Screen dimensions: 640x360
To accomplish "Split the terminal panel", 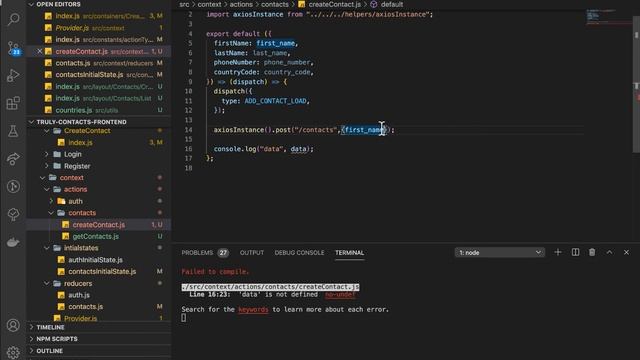I will click(x=575, y=252).
